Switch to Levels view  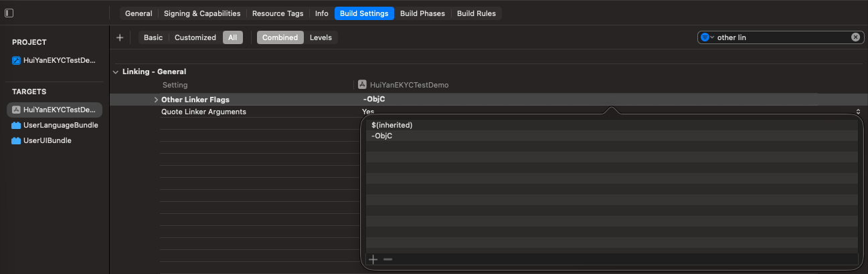click(321, 37)
